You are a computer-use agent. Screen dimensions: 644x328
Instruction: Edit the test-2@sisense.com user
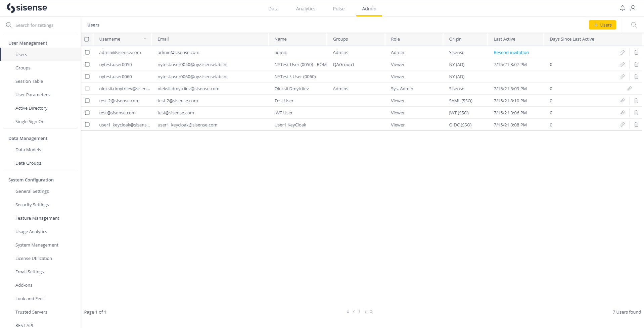[x=622, y=101]
